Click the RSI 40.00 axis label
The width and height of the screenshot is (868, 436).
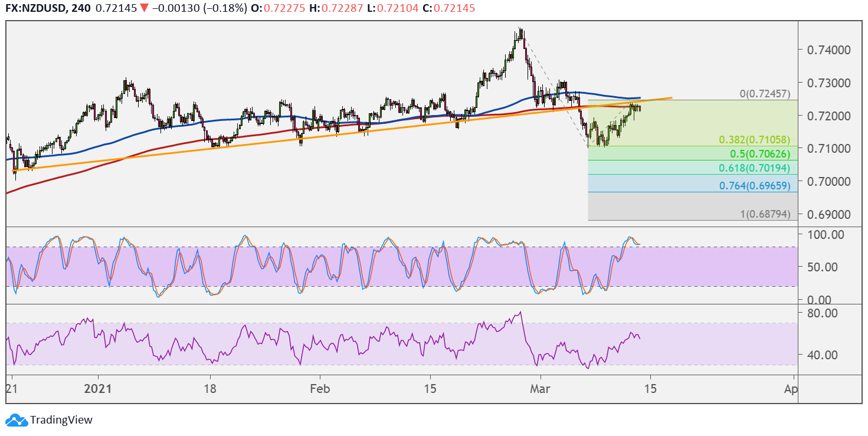pos(821,355)
